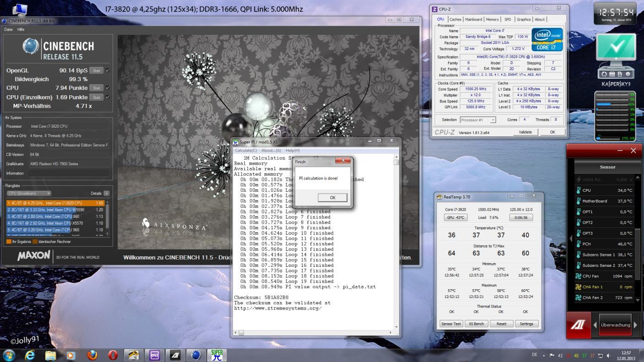Click the Kaspersky protection status monitor
This screenshot has width=644, height=362.
pos(616,47)
